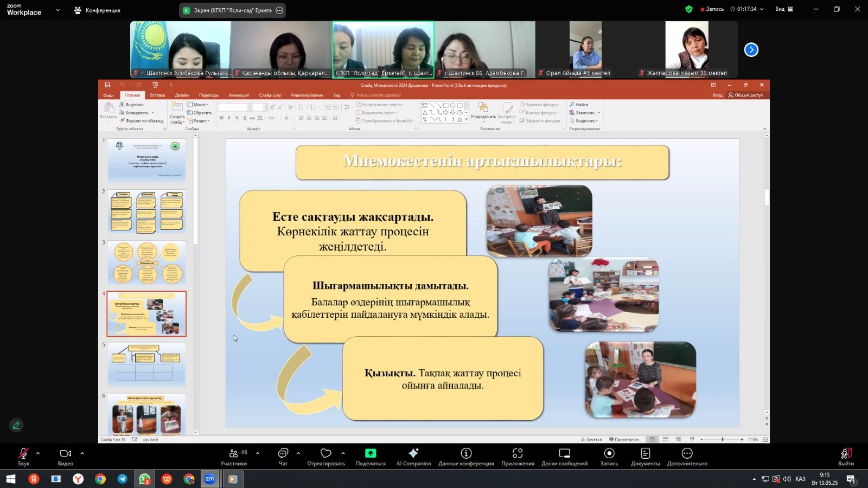The image size is (868, 488).
Task: Switch to the Вставка ribbon tab
Action: [x=157, y=95]
